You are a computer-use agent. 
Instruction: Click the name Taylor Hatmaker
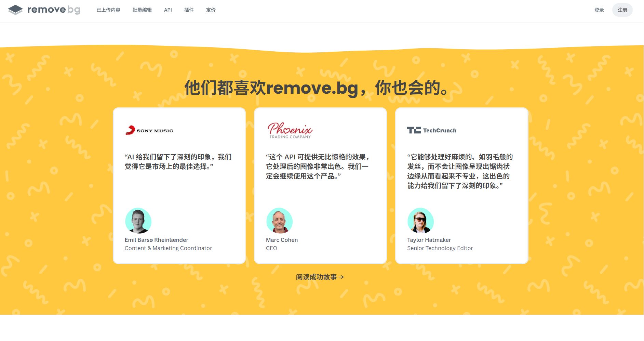coord(429,240)
